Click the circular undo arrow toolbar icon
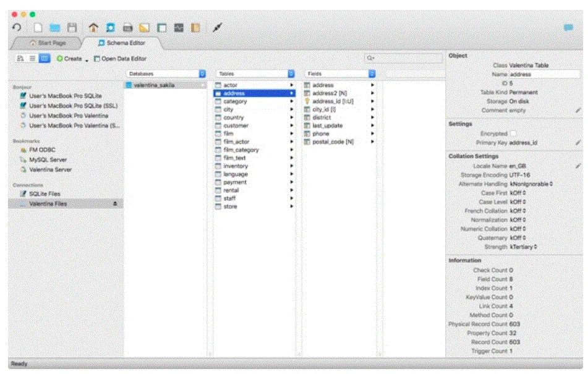The width and height of the screenshot is (588, 374). [x=17, y=28]
